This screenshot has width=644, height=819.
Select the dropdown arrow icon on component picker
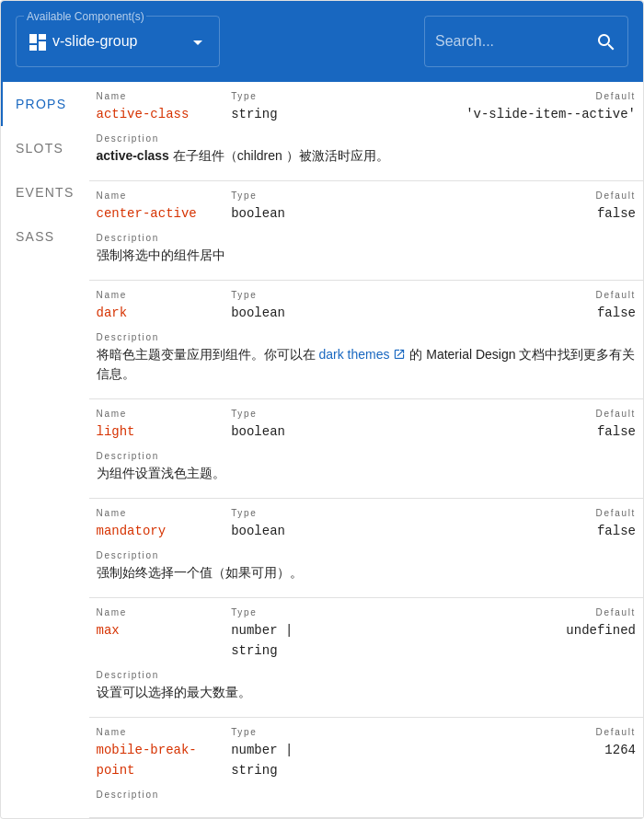click(x=197, y=41)
